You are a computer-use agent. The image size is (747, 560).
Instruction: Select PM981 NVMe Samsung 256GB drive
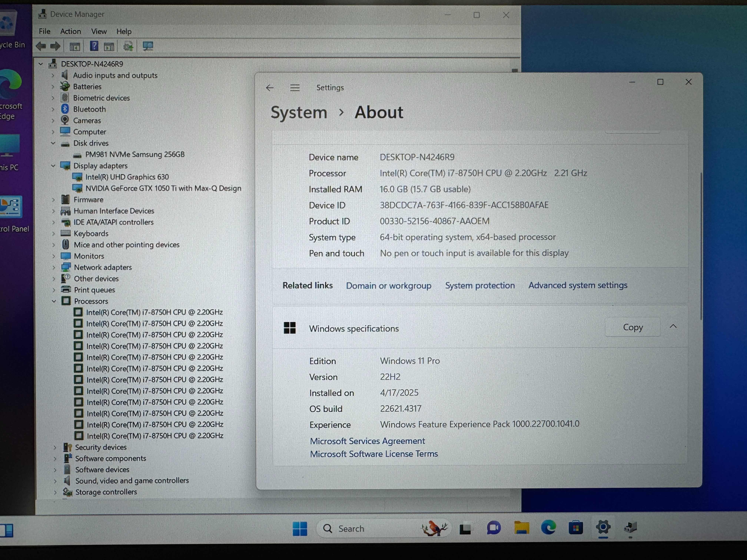(x=135, y=154)
